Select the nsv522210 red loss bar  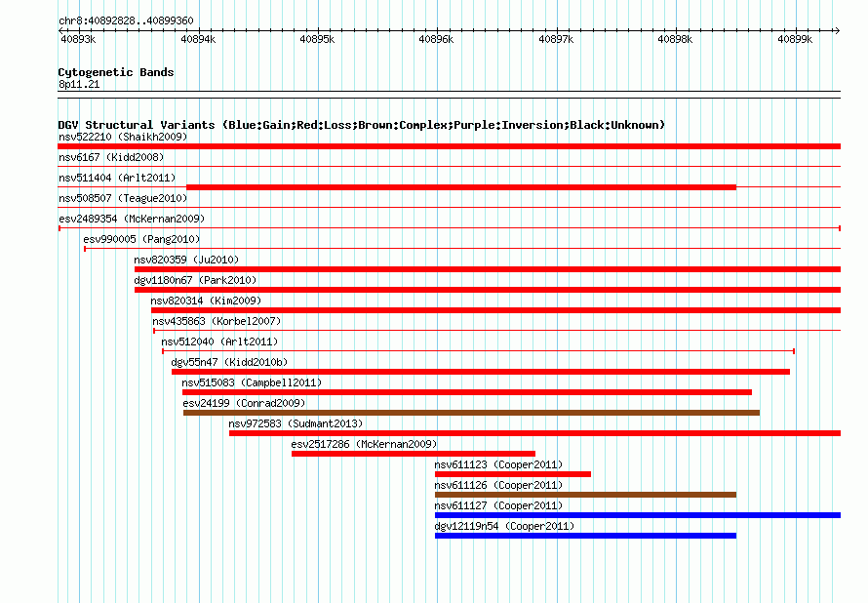click(x=449, y=146)
